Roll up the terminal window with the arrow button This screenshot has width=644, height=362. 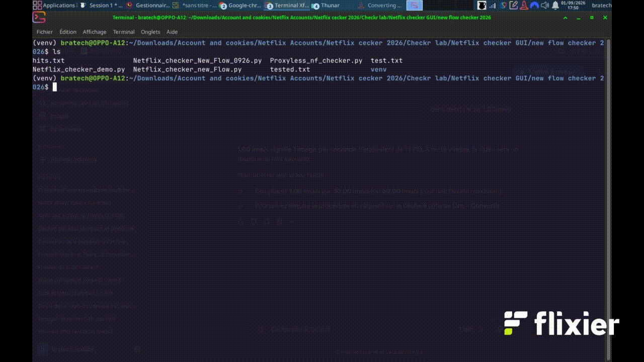tap(566, 18)
